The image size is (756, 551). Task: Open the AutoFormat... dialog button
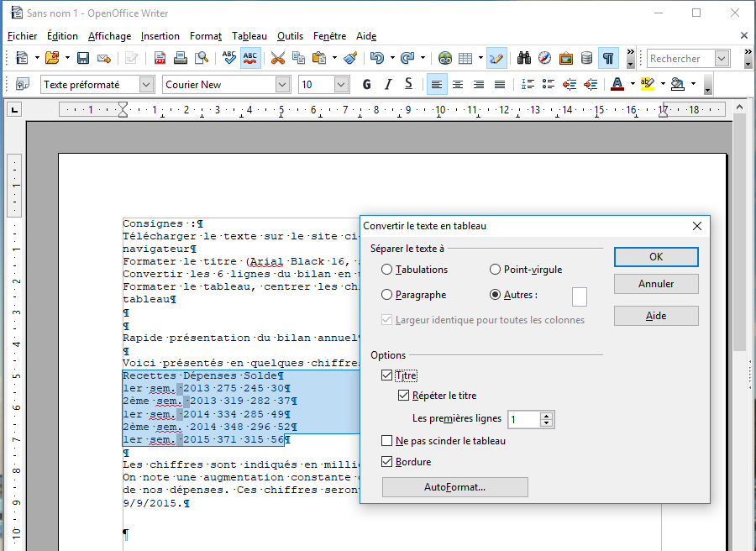454,487
